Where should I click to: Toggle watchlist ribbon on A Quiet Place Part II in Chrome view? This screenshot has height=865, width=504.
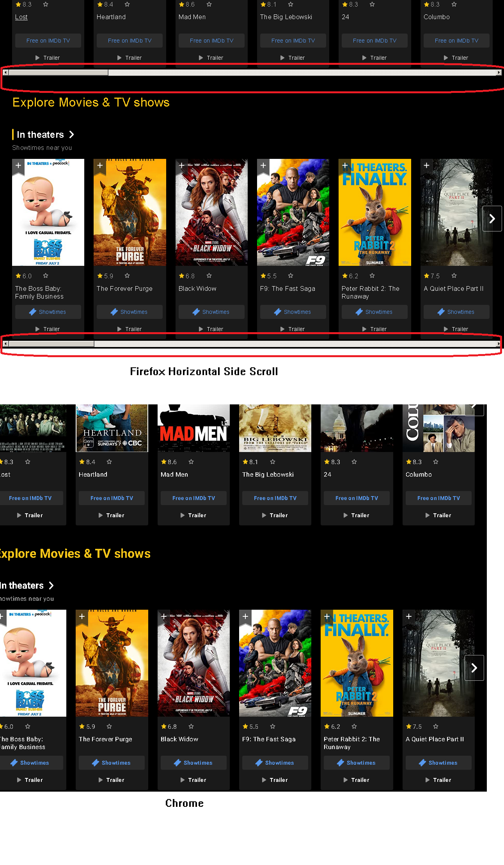pos(409,616)
